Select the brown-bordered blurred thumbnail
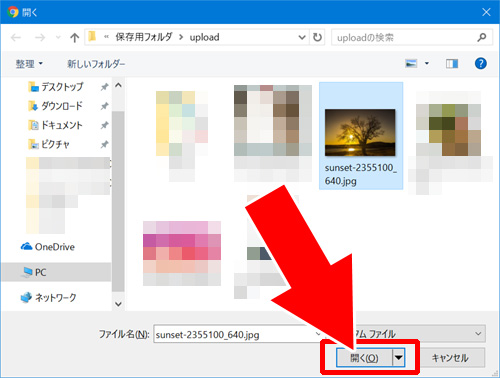The width and height of the screenshot is (500, 378). click(x=273, y=120)
